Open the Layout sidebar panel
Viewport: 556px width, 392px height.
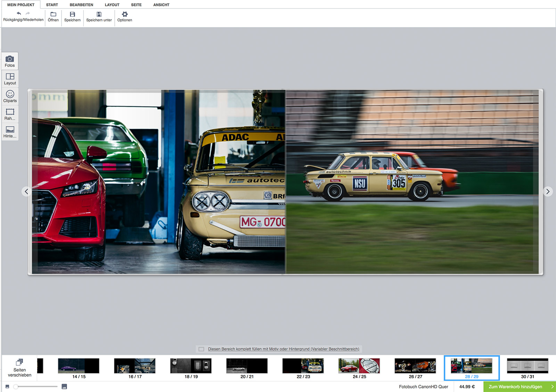pyautogui.click(x=10, y=79)
